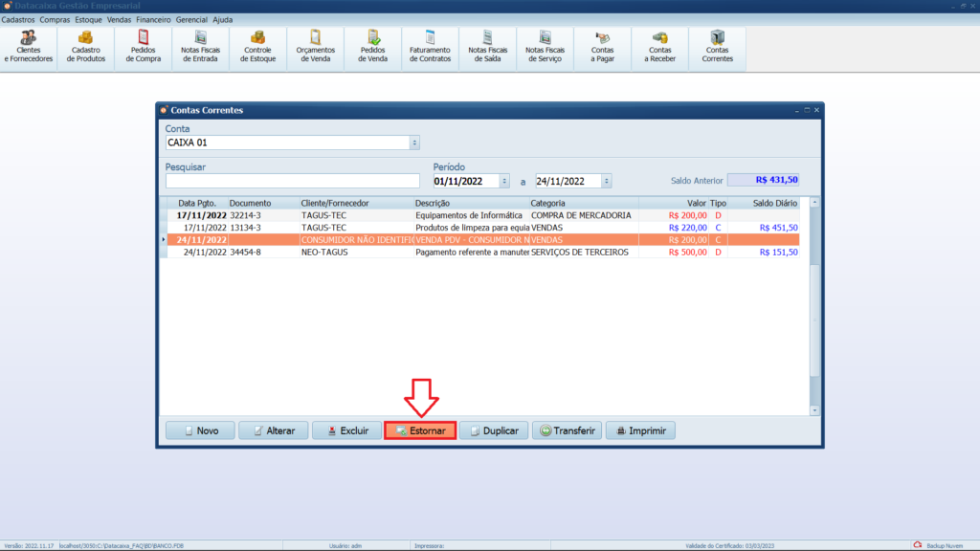Open Cadastro de Produtos module
The width and height of the screenshot is (980, 551).
coord(86,47)
